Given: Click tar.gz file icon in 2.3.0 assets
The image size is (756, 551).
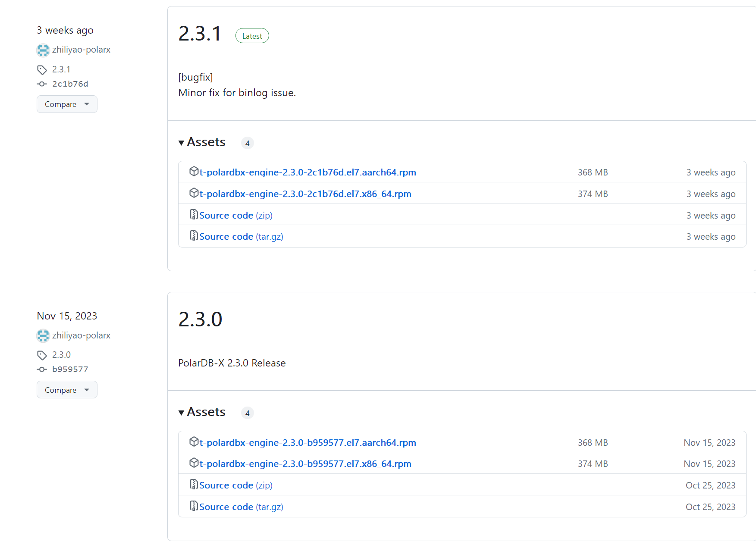Looking at the screenshot, I should click(194, 506).
